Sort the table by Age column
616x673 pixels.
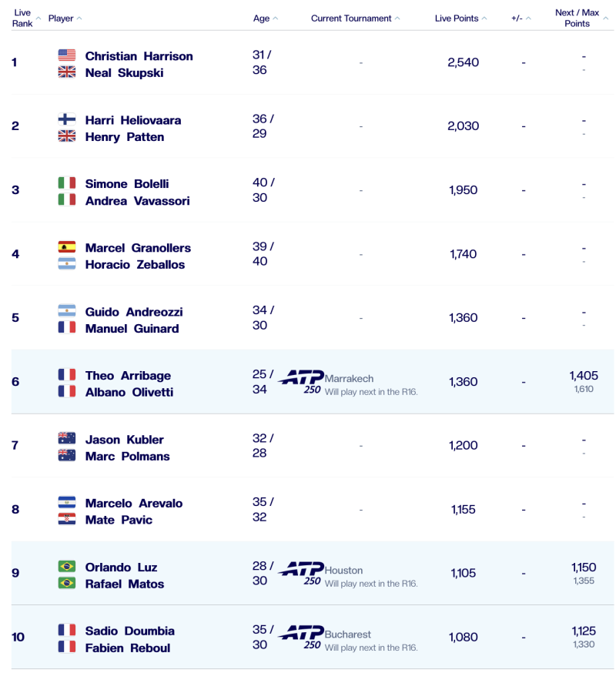click(262, 18)
